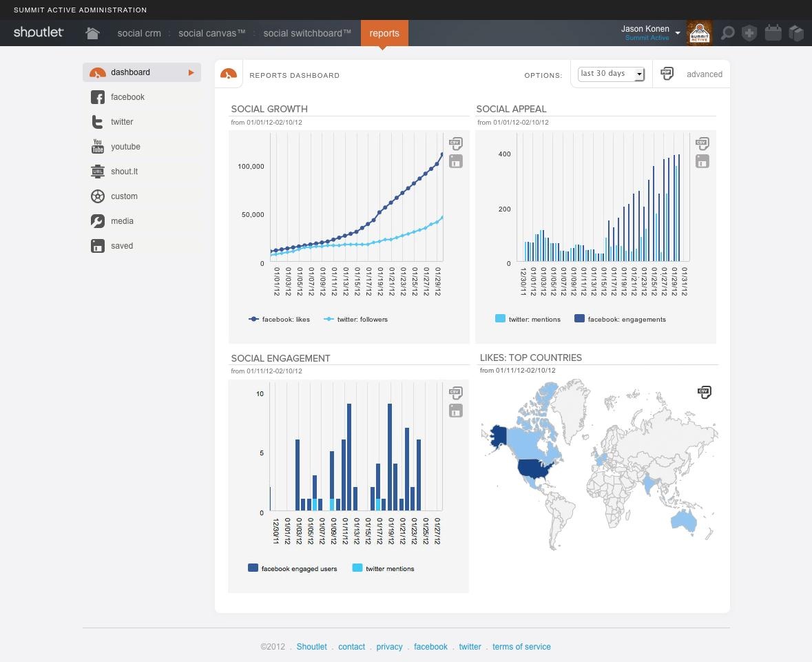Open the social crm section
Screen dimensions: 812x662
pyautogui.click(x=139, y=33)
